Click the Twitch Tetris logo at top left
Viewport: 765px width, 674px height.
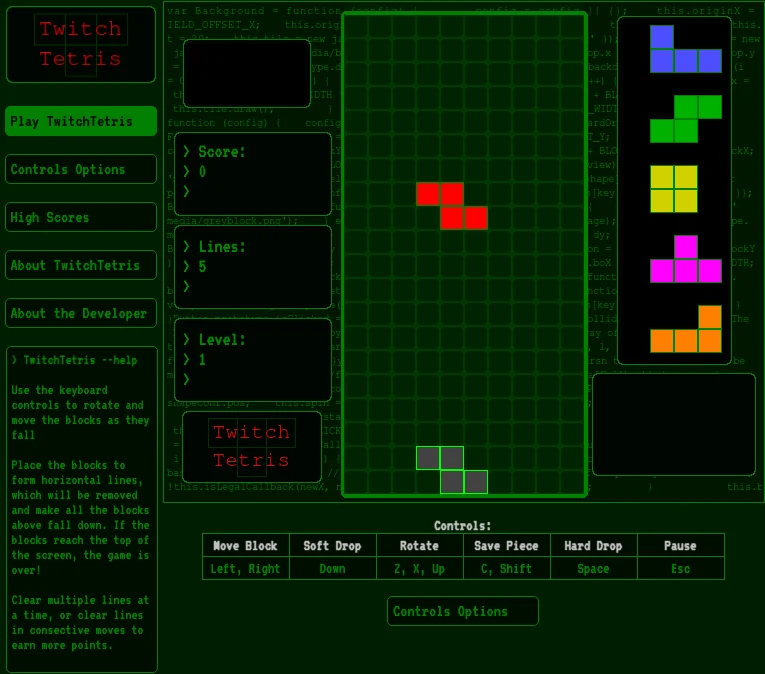pos(81,44)
